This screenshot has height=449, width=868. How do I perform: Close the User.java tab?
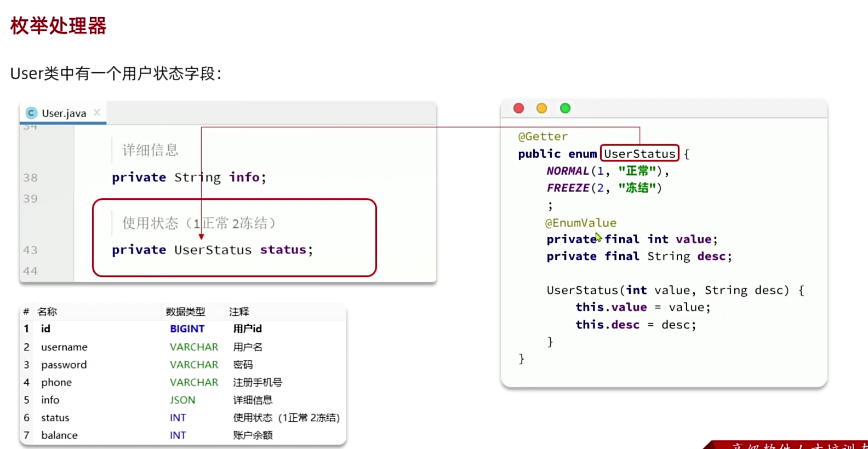97,112
